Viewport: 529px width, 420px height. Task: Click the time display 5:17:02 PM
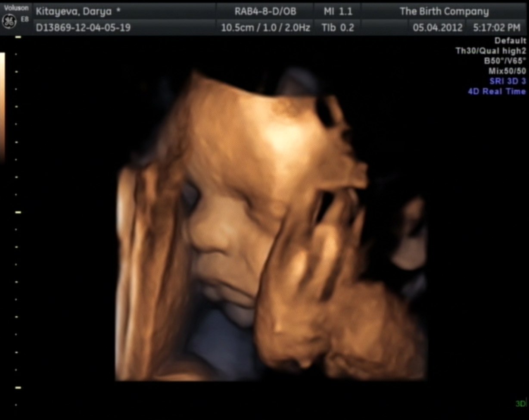[496, 28]
